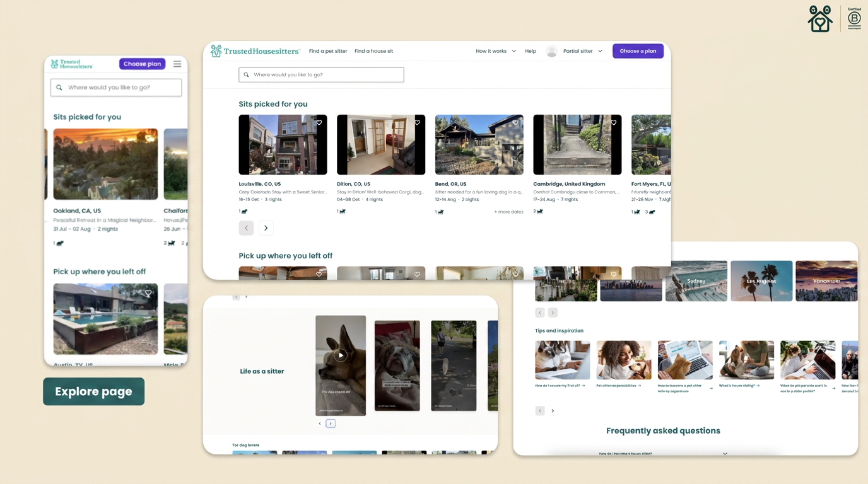
Task: Click next arrow under Life as a sitter videos
Action: pos(331,423)
